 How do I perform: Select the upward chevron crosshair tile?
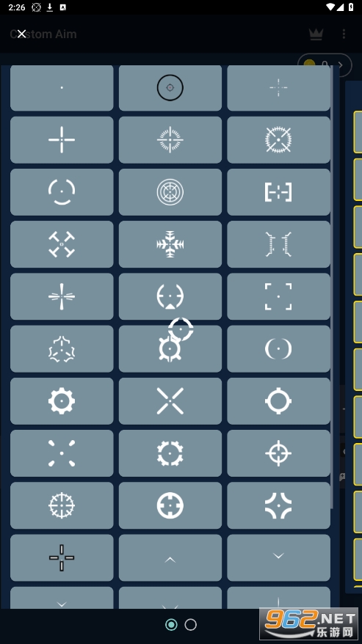pos(170,557)
